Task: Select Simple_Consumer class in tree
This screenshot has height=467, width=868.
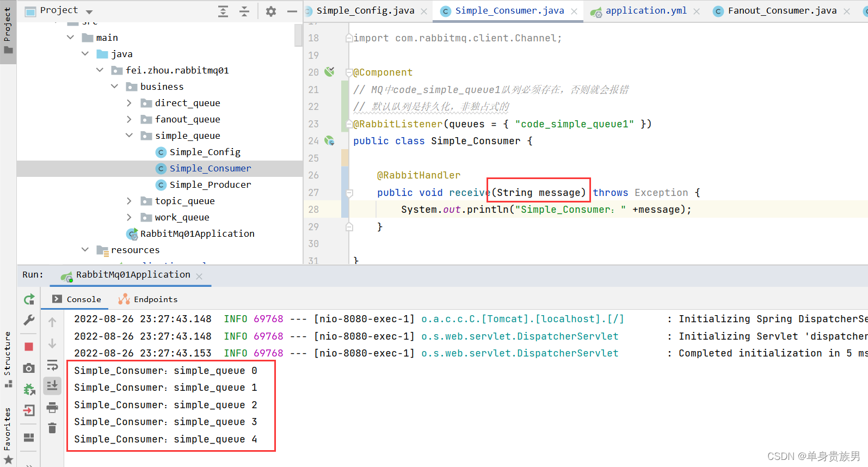Action: [x=210, y=168]
